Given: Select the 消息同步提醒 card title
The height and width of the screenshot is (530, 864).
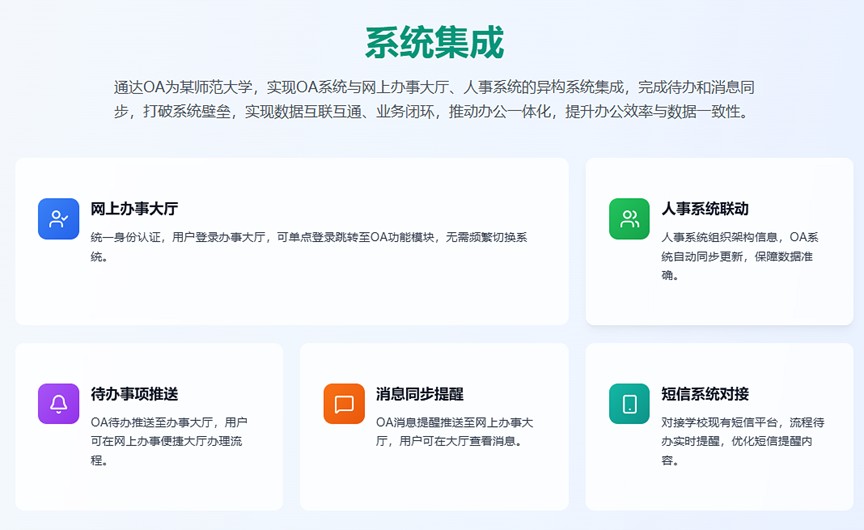Looking at the screenshot, I should point(420,394).
